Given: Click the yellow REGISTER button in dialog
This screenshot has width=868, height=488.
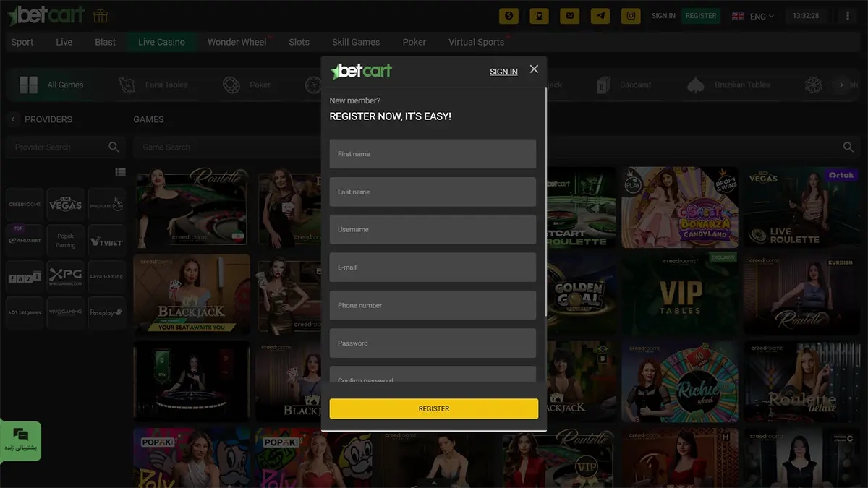Looking at the screenshot, I should coord(434,408).
